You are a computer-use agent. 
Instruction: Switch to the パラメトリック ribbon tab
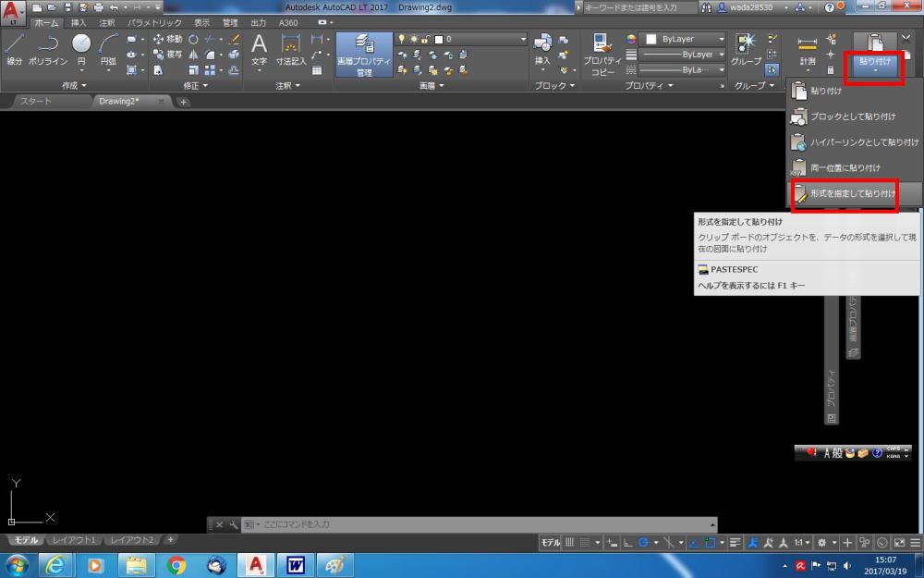[x=154, y=23]
